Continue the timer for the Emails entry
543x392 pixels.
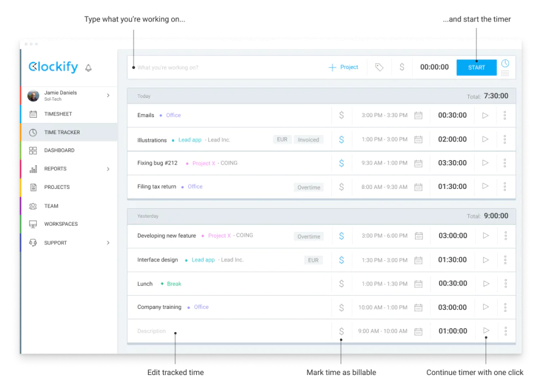(485, 115)
